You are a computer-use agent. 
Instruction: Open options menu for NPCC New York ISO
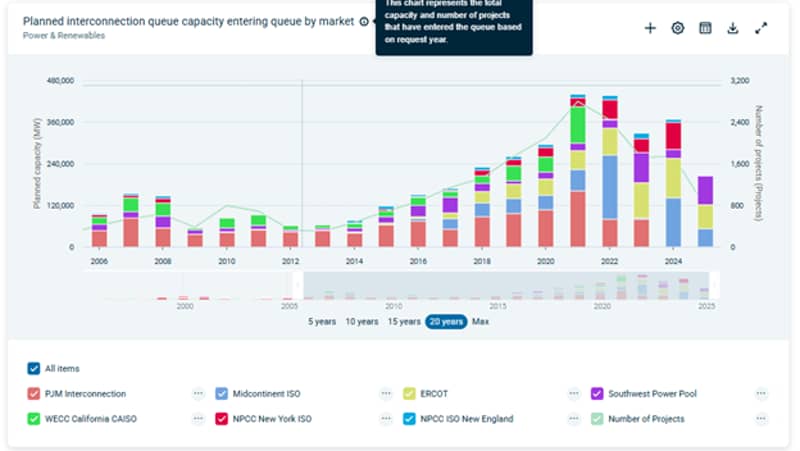point(386,418)
